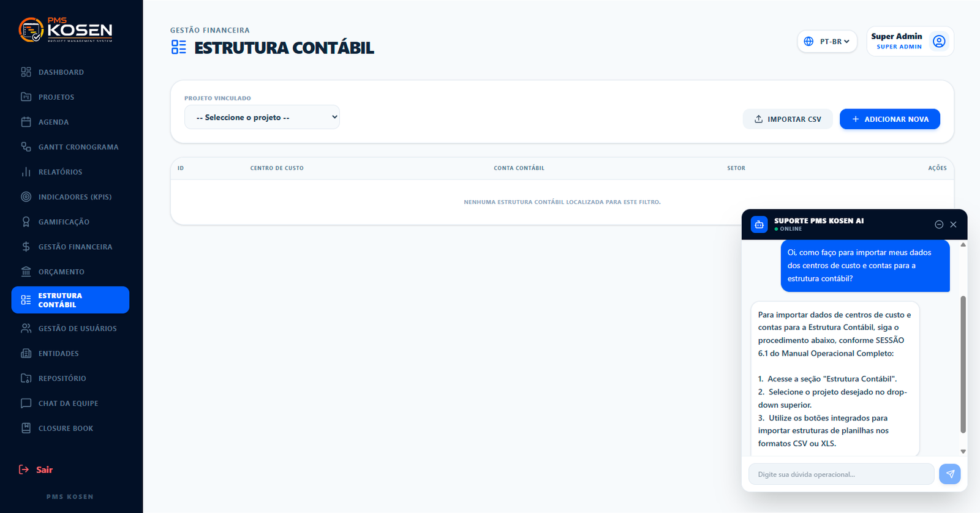Screen dimensions: 980x513
Task: Open the PT-BR language selector
Action: tap(827, 41)
